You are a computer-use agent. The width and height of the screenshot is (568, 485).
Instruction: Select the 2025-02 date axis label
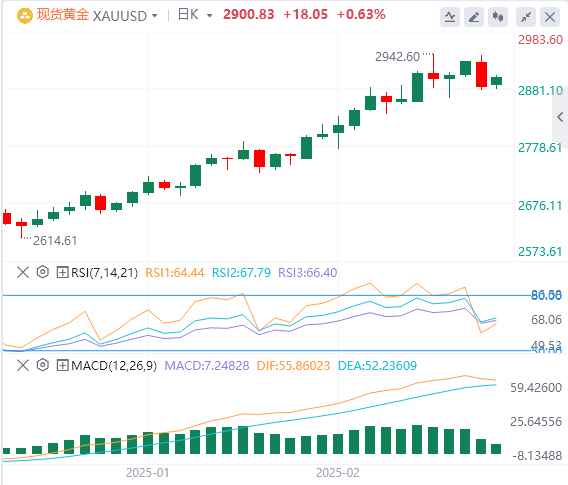click(338, 473)
